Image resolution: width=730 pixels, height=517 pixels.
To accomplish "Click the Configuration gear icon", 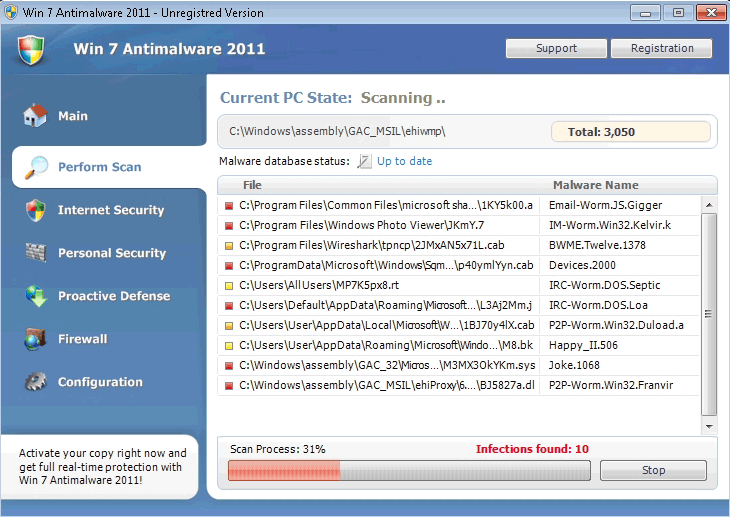I will coord(36,382).
